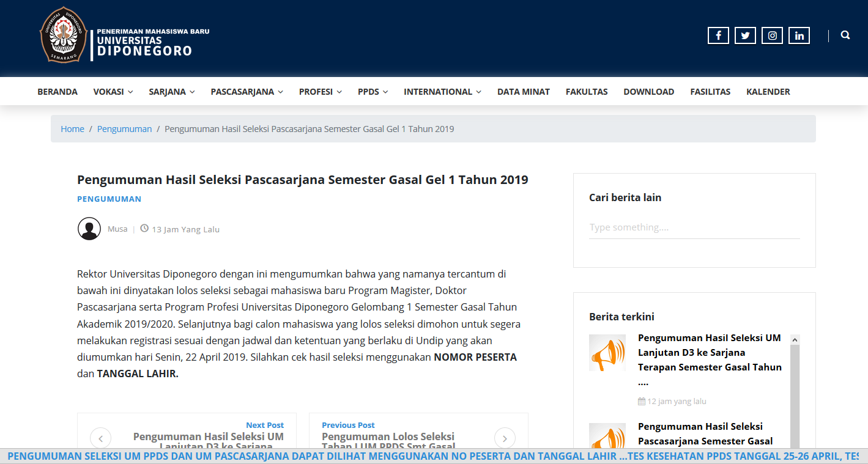
Task: Open the Facebook social icon
Action: point(718,35)
